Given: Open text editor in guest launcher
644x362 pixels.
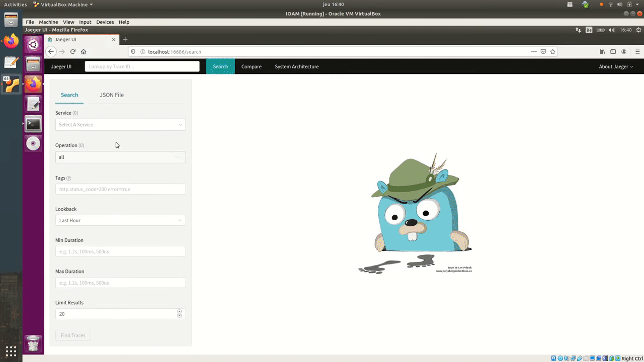Looking at the screenshot, I should point(33,104).
